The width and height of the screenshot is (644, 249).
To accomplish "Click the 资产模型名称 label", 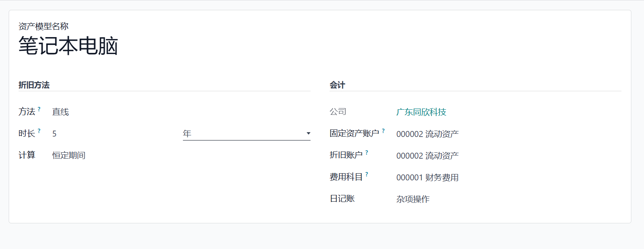I will click(43, 26).
